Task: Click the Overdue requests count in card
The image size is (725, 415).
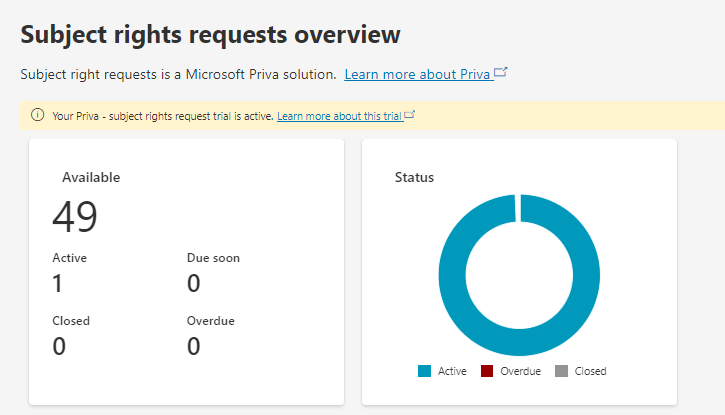Action: (x=194, y=346)
